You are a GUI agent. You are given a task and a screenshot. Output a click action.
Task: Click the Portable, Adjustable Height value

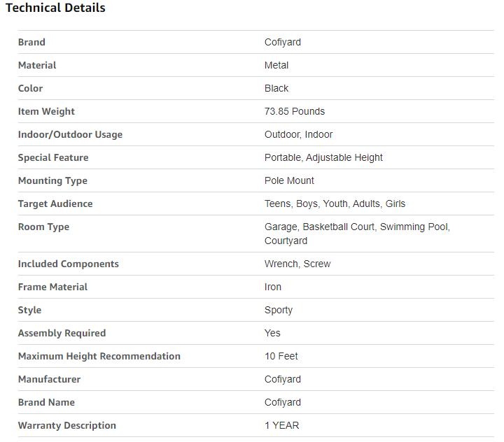(x=323, y=157)
